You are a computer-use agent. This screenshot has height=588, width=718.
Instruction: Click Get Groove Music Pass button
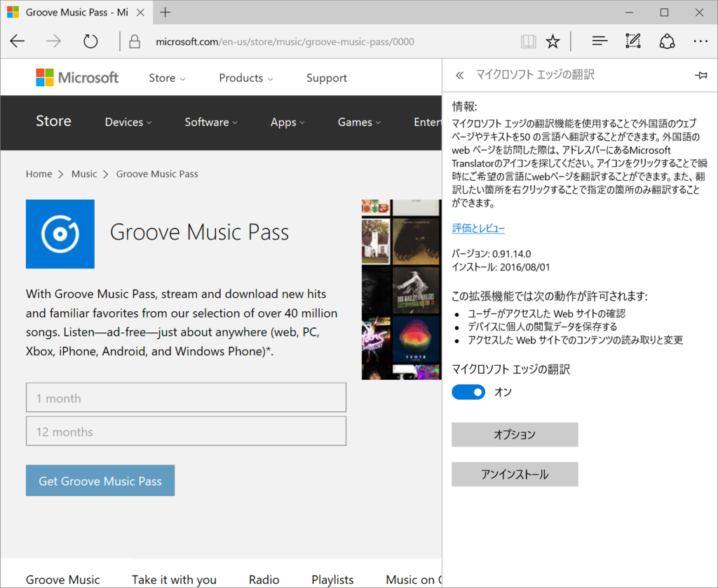coord(100,481)
